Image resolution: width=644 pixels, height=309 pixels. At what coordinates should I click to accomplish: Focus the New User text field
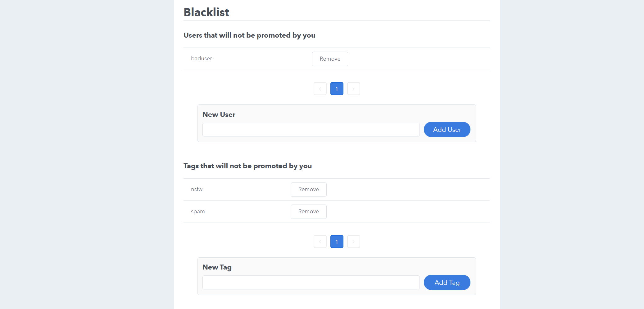click(311, 130)
